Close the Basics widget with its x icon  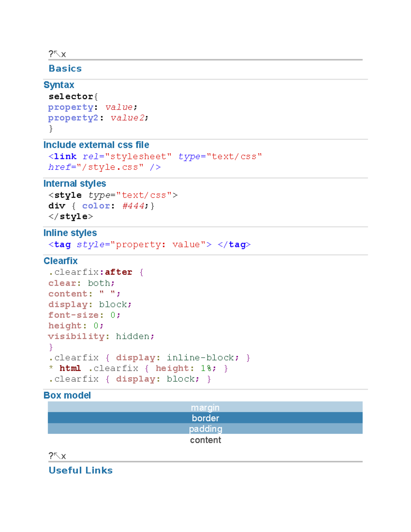coord(64,54)
